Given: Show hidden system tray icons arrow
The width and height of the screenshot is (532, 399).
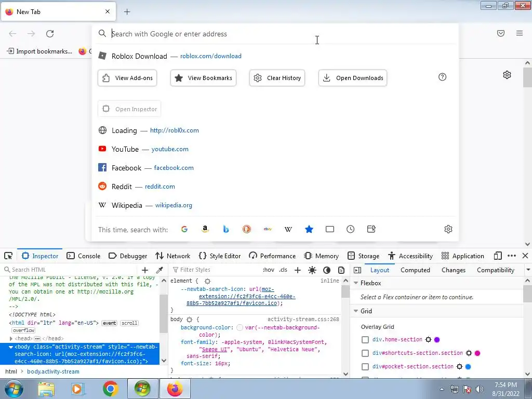Looking at the screenshot, I should [x=442, y=389].
